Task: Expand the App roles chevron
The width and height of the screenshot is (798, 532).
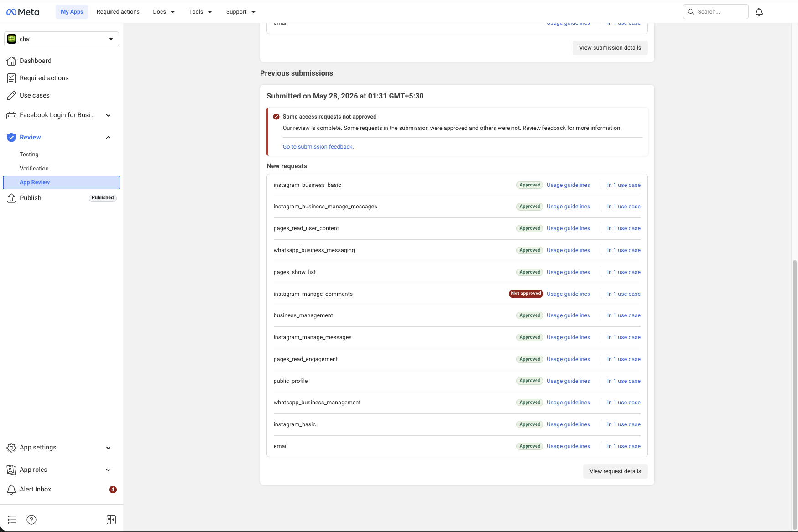Action: pos(109,470)
